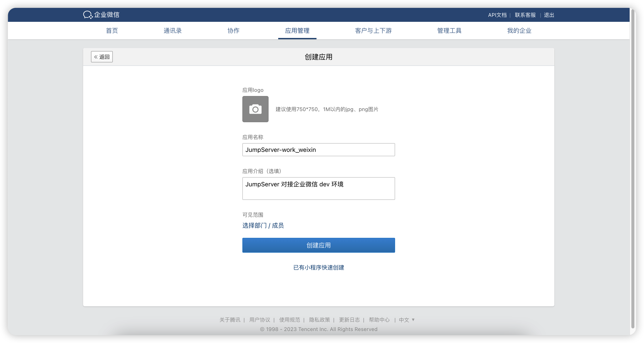The width and height of the screenshot is (644, 343).
Task: Open the API文档 link
Action: 497,15
